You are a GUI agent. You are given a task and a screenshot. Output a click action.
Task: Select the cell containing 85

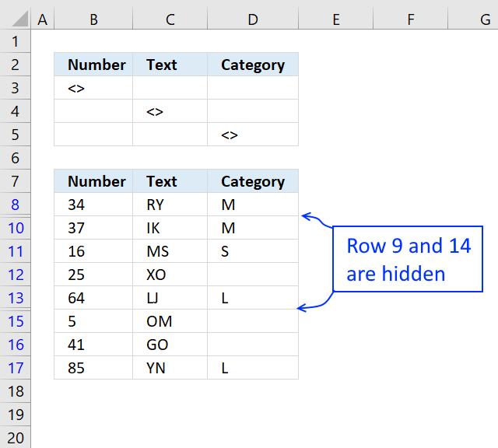[93, 368]
